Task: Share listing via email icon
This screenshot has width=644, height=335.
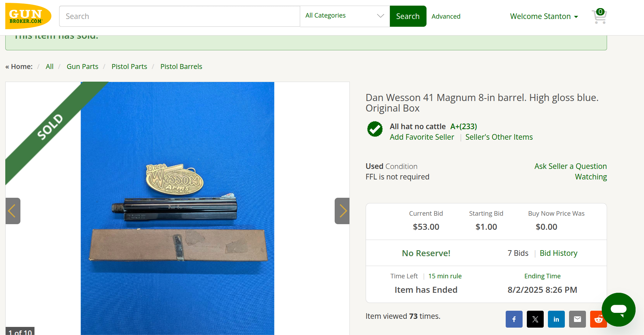Action: tap(577, 319)
